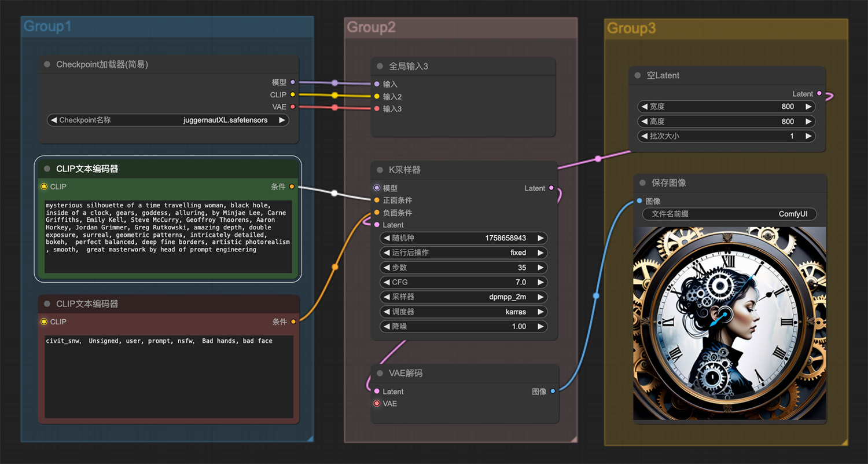Select the Group1 title

(x=47, y=27)
